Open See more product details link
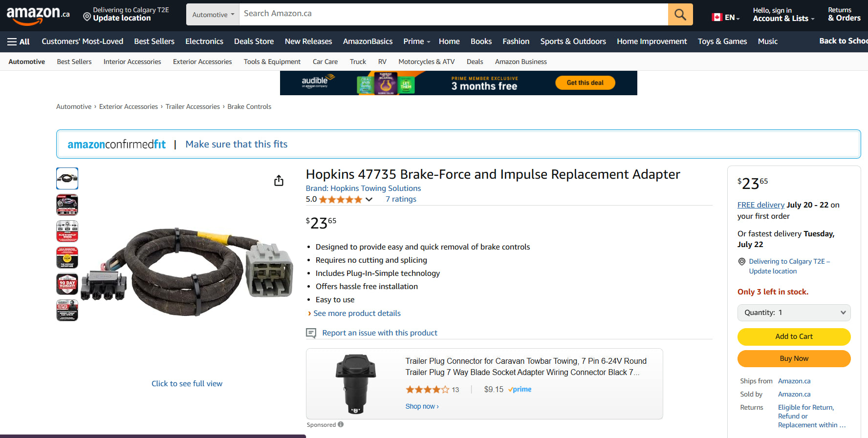Viewport: 868px width, 438px height. pyautogui.click(x=357, y=313)
